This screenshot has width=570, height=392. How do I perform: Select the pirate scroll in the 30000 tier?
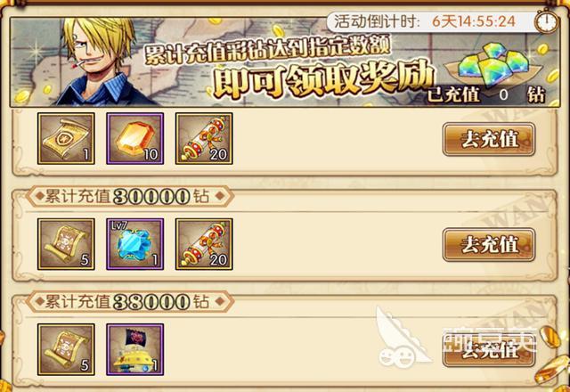(66, 244)
